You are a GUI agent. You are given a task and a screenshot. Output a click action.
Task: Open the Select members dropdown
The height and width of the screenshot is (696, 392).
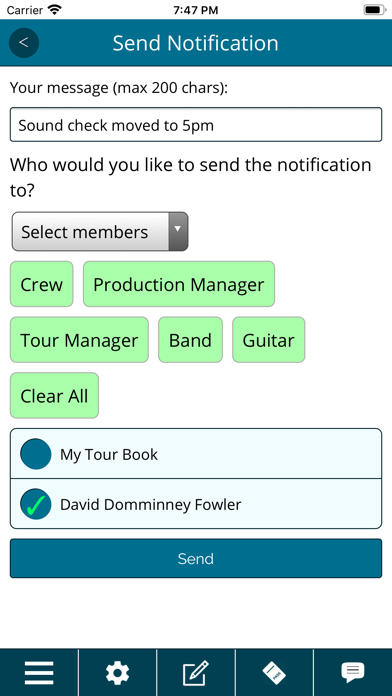(x=100, y=231)
